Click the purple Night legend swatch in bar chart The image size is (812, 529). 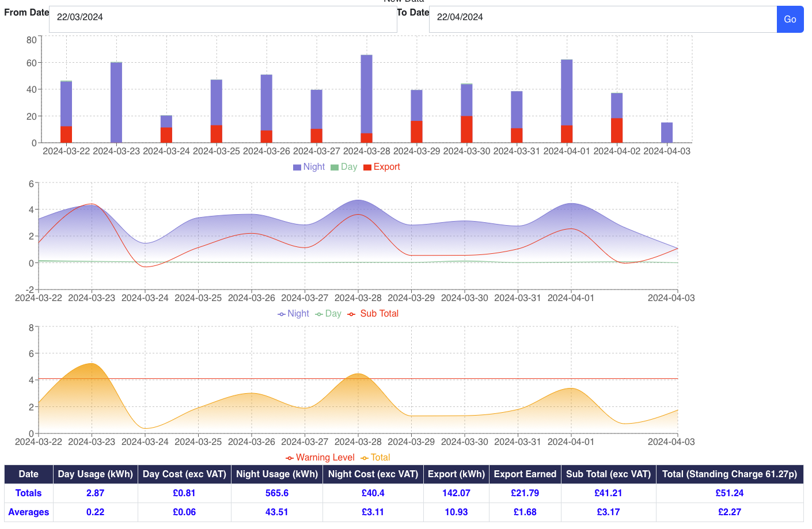coord(297,168)
